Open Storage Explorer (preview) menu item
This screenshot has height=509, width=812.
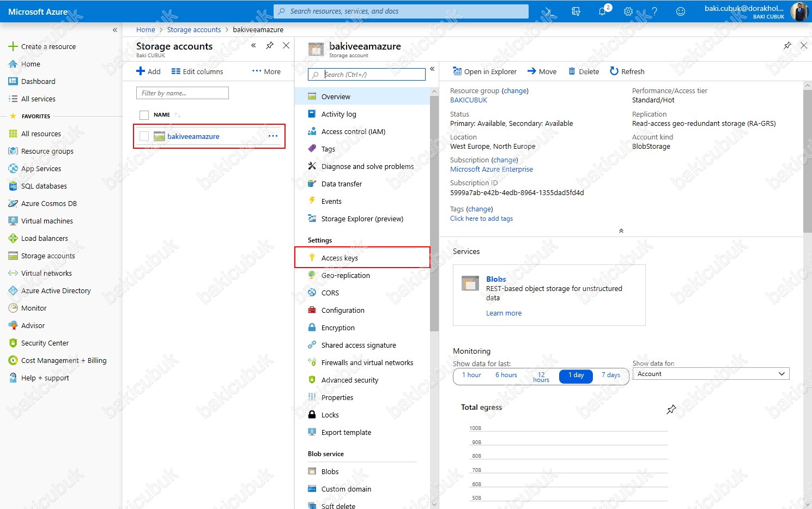click(362, 219)
